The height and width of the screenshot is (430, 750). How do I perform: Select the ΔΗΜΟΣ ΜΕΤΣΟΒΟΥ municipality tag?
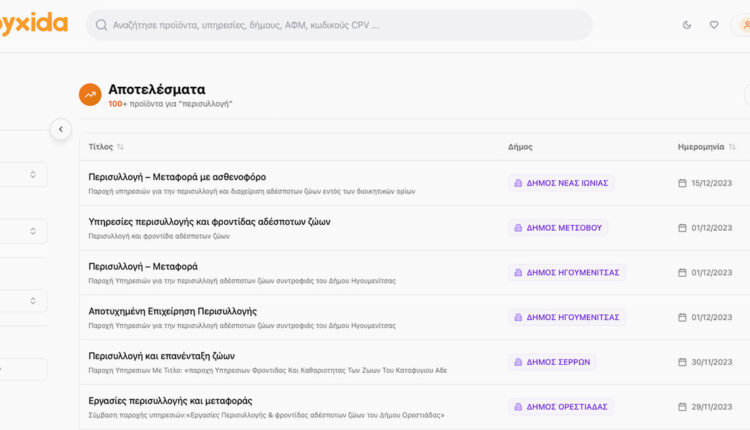coord(557,227)
